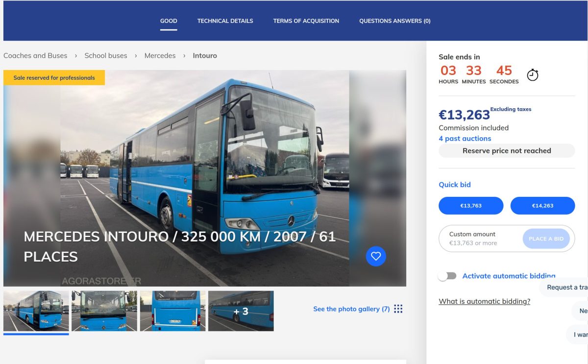The image size is (588, 364).
Task: Go to Coaches and Buses breadcrumb
Action: pyautogui.click(x=35, y=55)
